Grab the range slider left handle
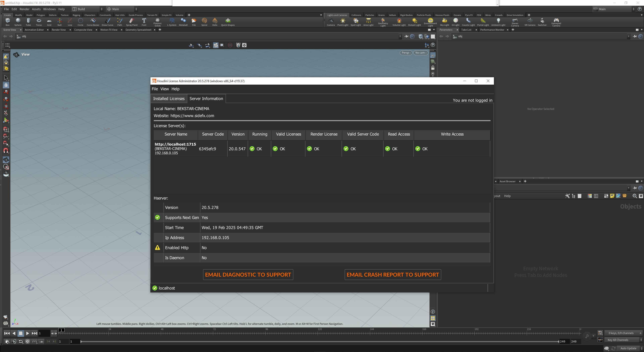This screenshot has width=644, height=352. point(81,341)
